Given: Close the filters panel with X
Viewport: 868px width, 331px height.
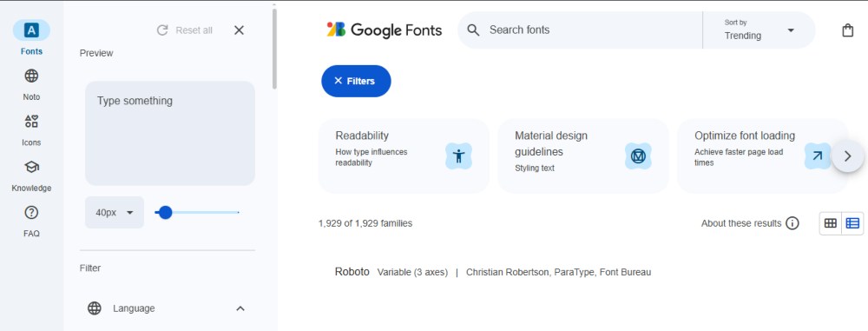Looking at the screenshot, I should point(240,30).
